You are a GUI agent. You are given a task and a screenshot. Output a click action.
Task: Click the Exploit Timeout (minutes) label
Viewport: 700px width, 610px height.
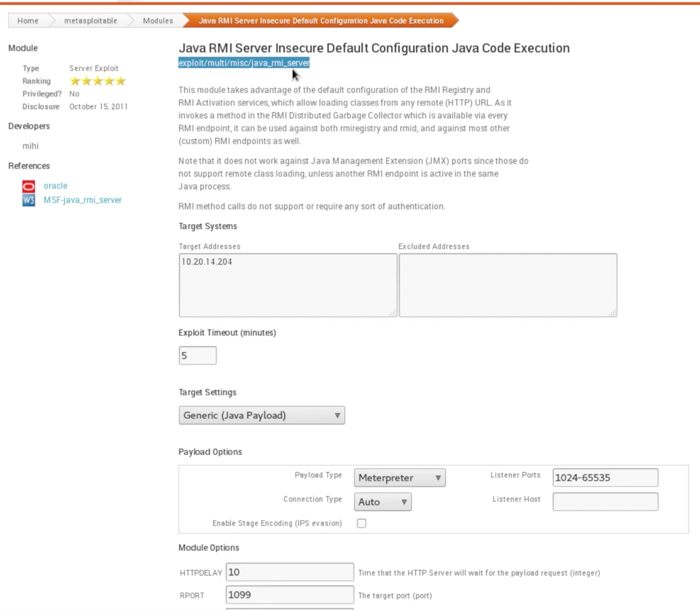[227, 333]
